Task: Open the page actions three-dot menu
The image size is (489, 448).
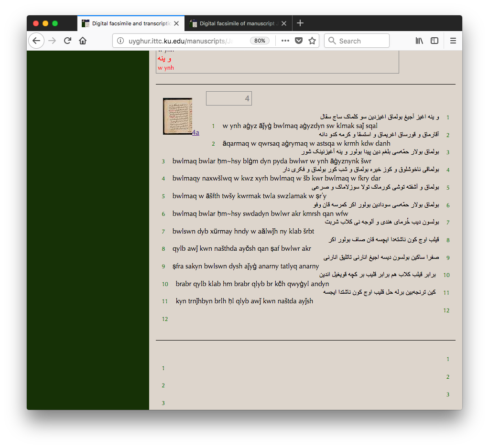Action: click(x=285, y=41)
